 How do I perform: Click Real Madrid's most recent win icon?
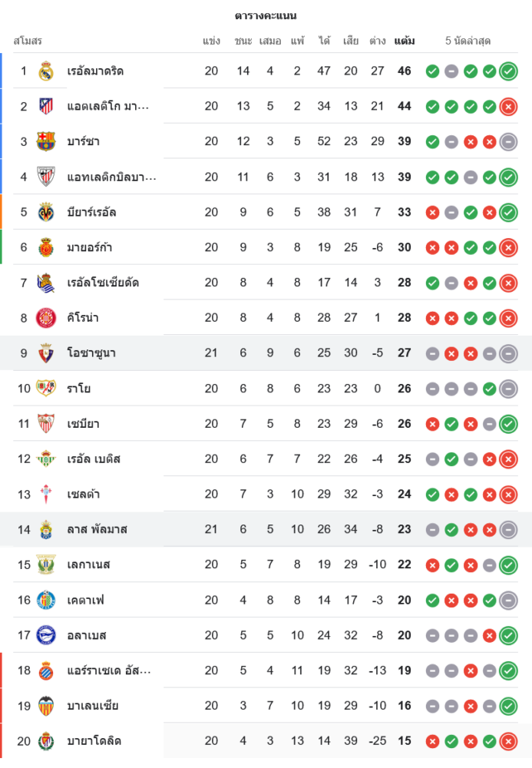click(x=507, y=71)
